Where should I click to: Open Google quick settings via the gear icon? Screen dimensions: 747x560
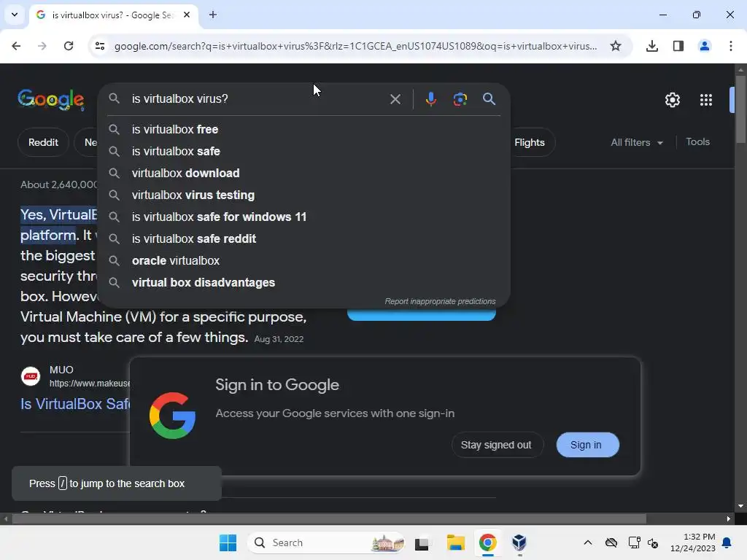click(672, 100)
